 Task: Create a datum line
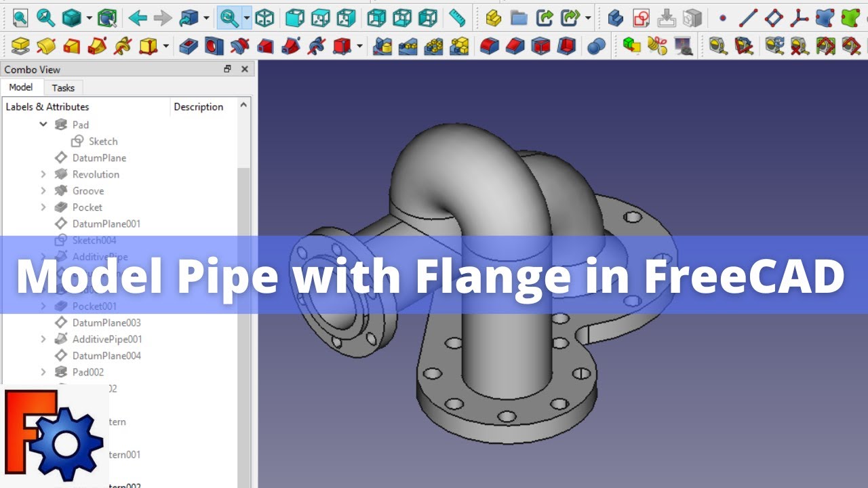(748, 18)
